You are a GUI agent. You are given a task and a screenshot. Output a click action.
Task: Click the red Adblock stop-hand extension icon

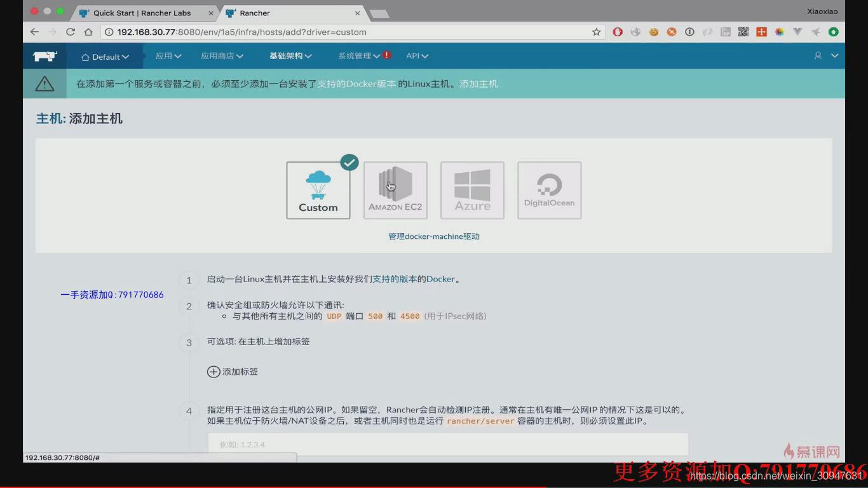pyautogui.click(x=618, y=32)
